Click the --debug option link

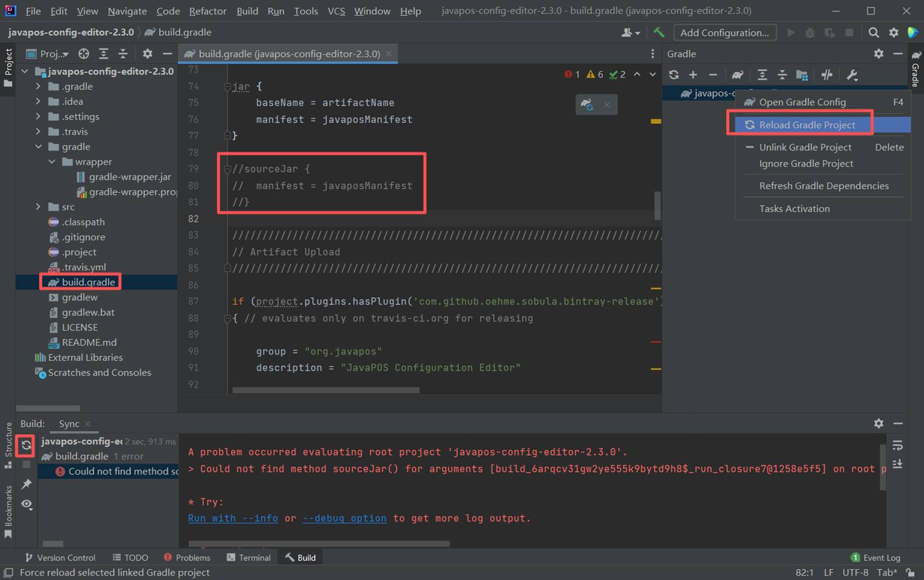click(344, 518)
